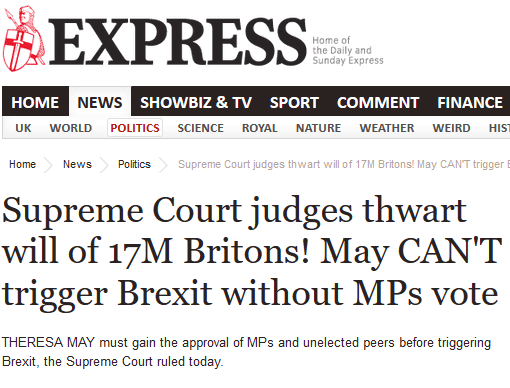Click the Home breadcrumb link

click(x=22, y=164)
